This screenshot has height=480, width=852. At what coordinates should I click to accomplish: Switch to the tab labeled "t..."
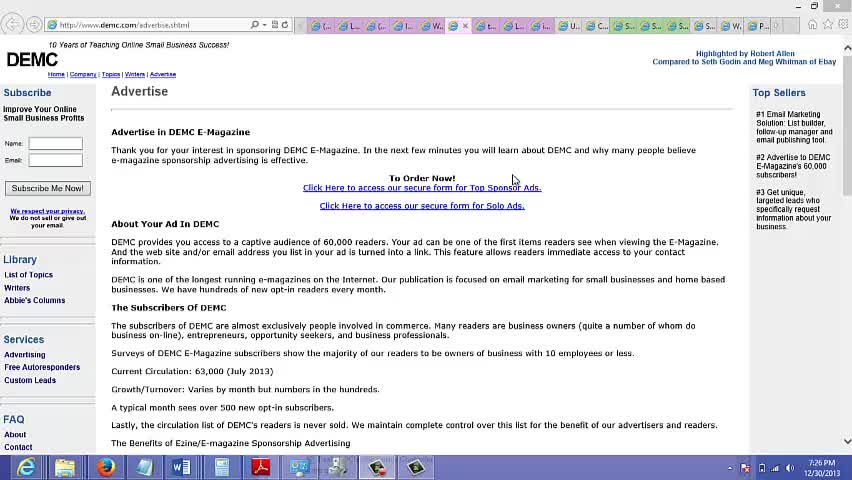486,26
